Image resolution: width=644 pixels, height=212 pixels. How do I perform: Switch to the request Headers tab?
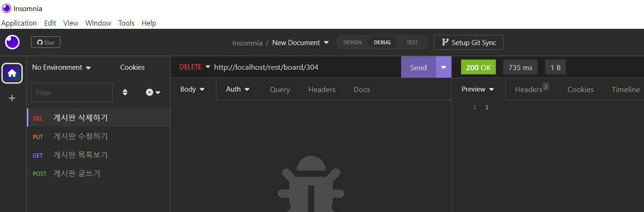(x=322, y=90)
